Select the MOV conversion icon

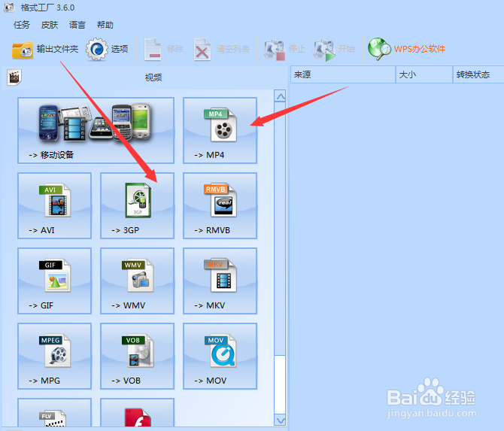point(220,356)
